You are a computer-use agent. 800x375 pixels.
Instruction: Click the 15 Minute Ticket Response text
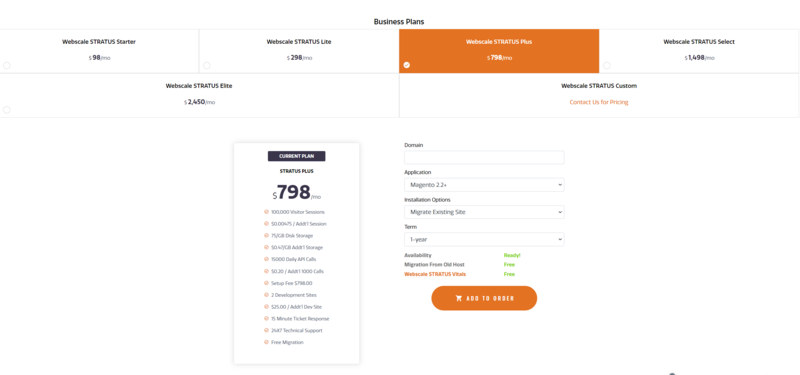click(x=301, y=319)
